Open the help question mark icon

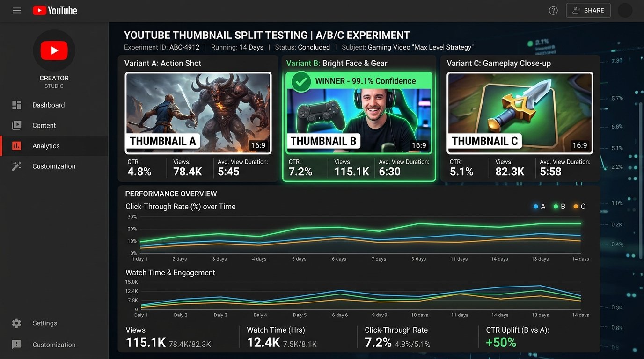pyautogui.click(x=553, y=10)
